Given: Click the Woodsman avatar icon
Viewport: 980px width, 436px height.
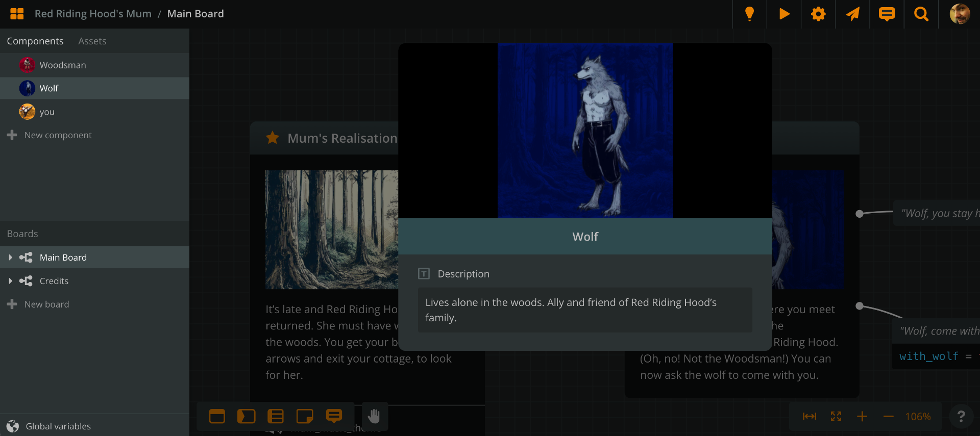Looking at the screenshot, I should point(27,65).
